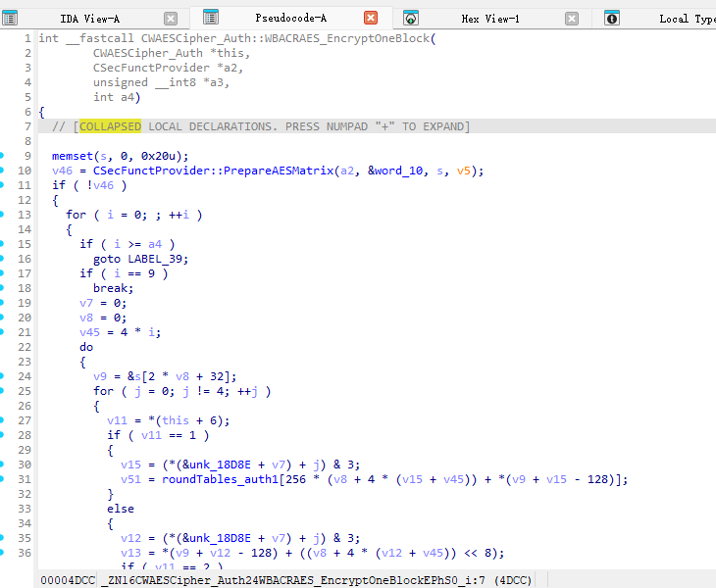716x588 pixels.
Task: Click line number 7 in gutter
Action: (27, 126)
